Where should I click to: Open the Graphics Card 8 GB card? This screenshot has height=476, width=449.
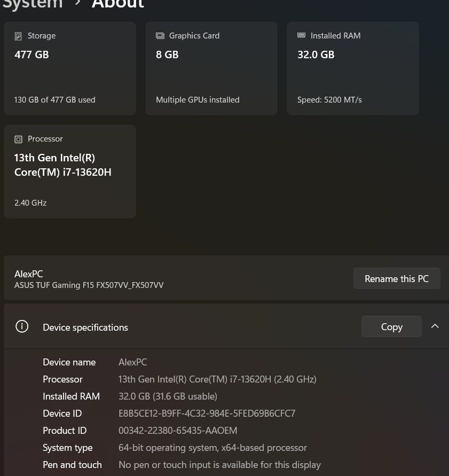click(x=211, y=69)
